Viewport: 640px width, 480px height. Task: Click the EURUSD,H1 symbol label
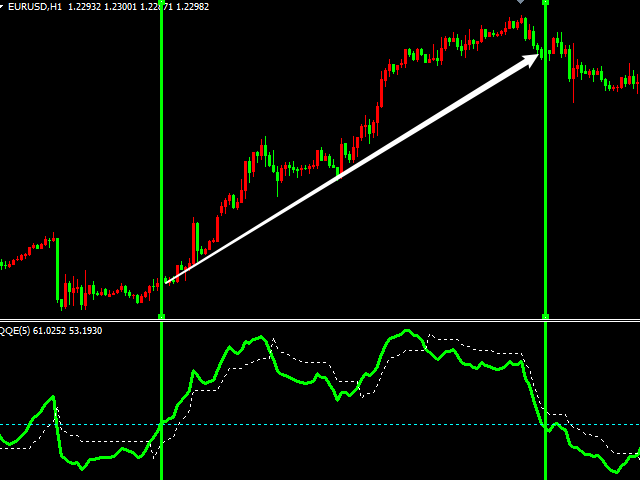pos(35,7)
